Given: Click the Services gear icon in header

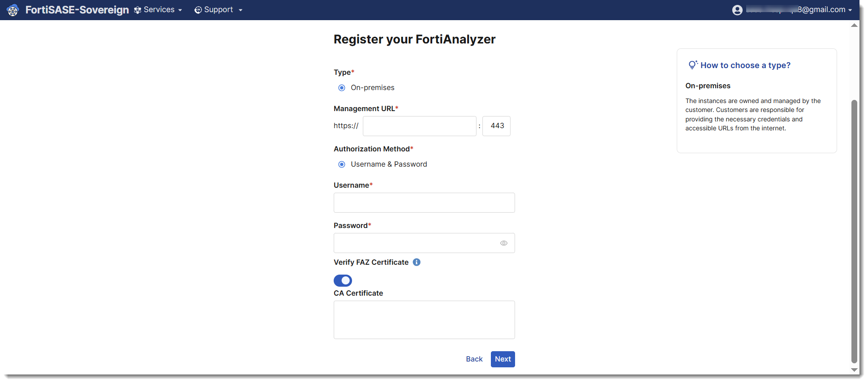Looking at the screenshot, I should [x=138, y=9].
